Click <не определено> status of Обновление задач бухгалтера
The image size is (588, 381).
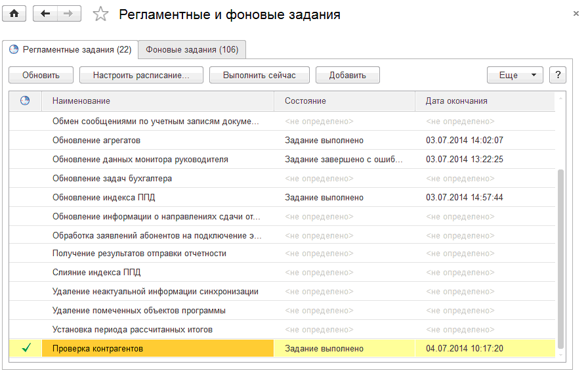coord(319,179)
